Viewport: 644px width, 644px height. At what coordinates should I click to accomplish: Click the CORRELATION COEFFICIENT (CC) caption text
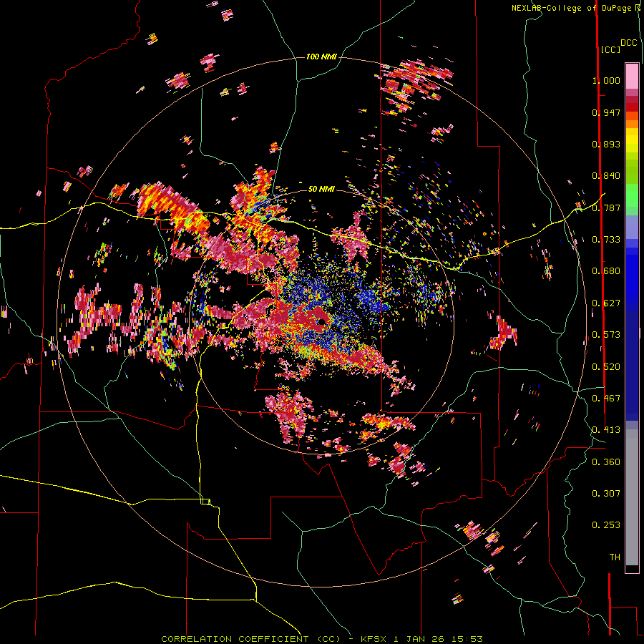pyautogui.click(x=251, y=639)
